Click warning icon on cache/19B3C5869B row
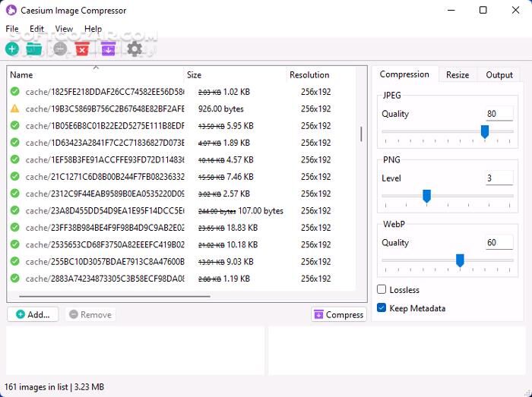This screenshot has height=397, width=532. pos(14,109)
